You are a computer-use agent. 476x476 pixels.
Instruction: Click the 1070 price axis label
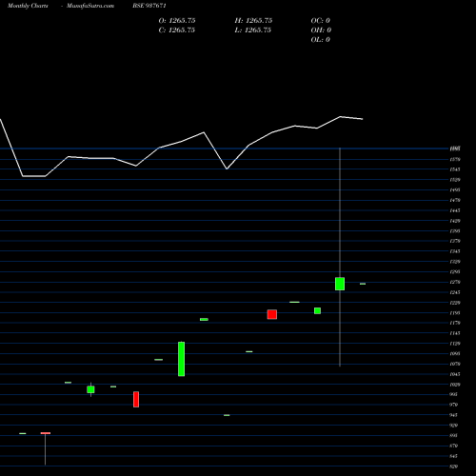click(455, 364)
